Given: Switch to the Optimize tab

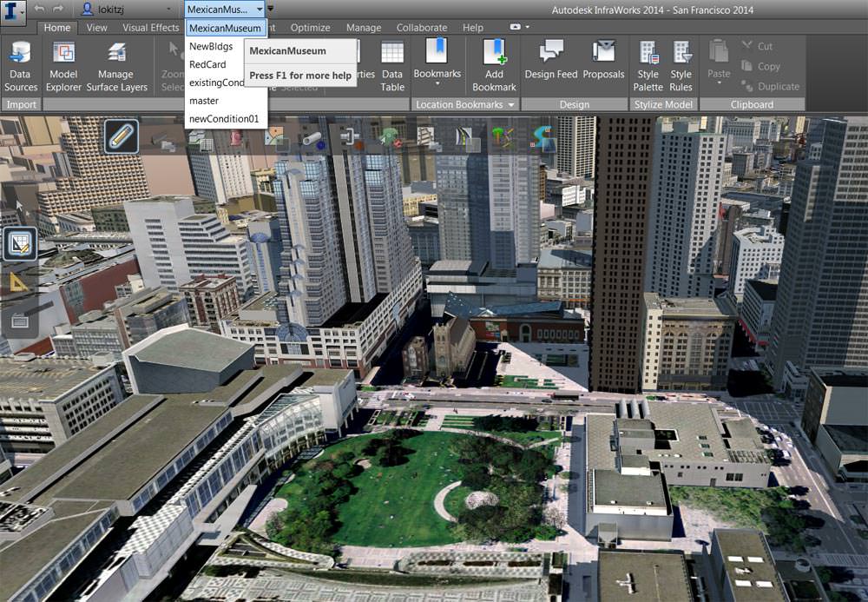Looking at the screenshot, I should pyautogui.click(x=310, y=28).
